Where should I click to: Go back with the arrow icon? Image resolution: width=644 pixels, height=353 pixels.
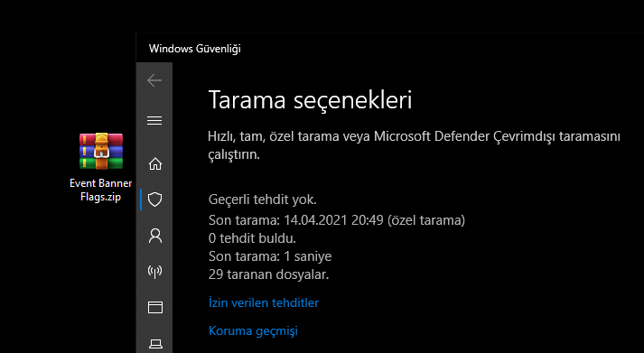pos(154,80)
